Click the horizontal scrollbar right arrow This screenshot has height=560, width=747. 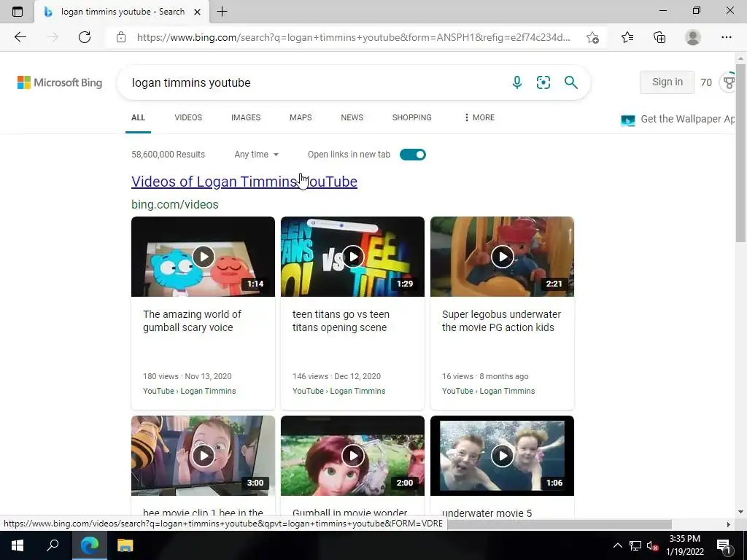729,524
